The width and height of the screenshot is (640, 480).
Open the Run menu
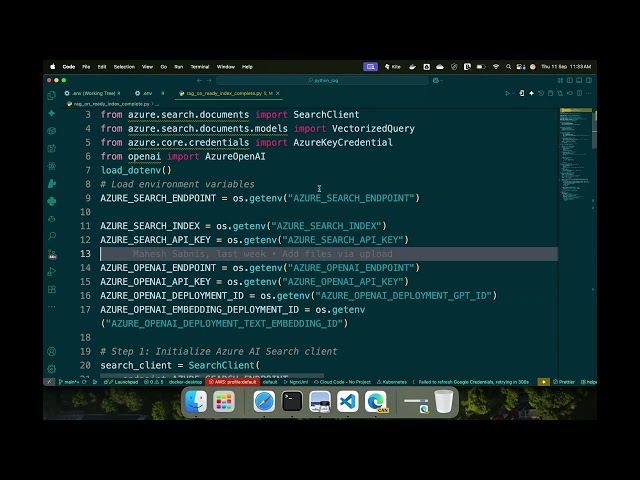(179, 67)
